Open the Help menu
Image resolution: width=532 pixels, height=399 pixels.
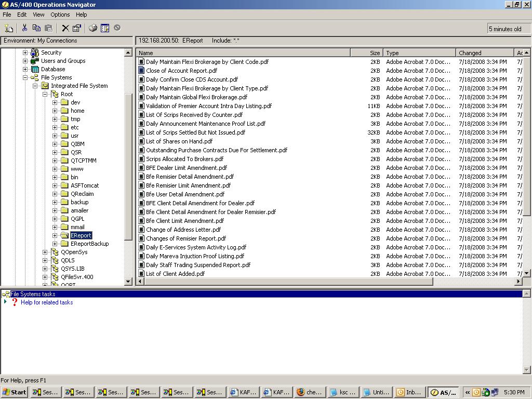81,15
